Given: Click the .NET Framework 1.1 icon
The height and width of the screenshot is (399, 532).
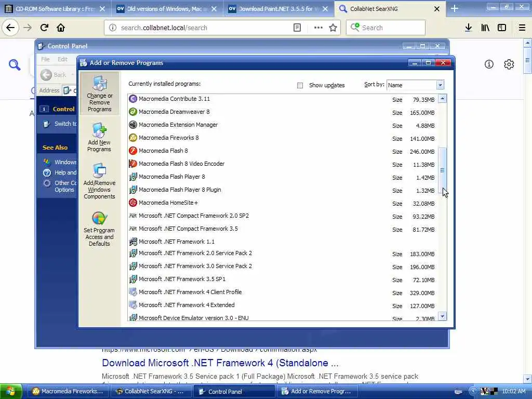Looking at the screenshot, I should [x=133, y=242].
